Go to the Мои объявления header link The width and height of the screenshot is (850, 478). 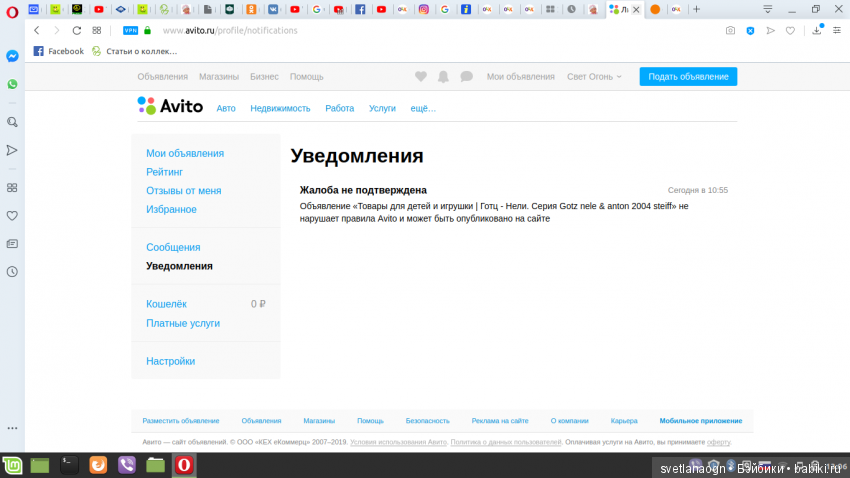(x=520, y=76)
